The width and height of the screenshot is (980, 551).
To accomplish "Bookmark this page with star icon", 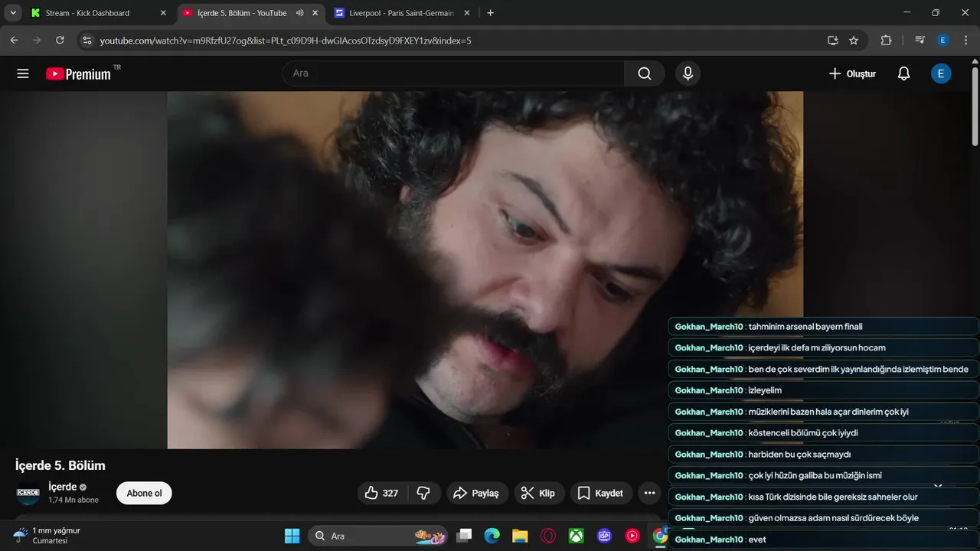I will 854,41.
